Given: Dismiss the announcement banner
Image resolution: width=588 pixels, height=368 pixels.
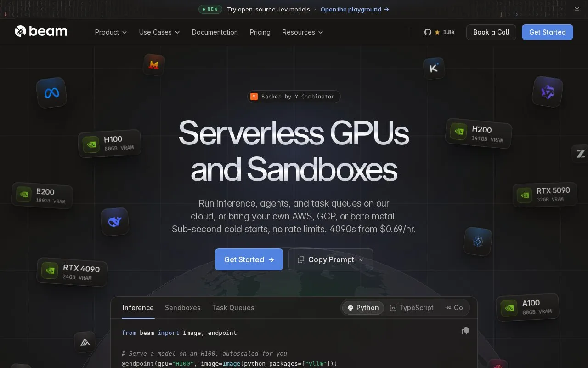Looking at the screenshot, I should point(577,9).
